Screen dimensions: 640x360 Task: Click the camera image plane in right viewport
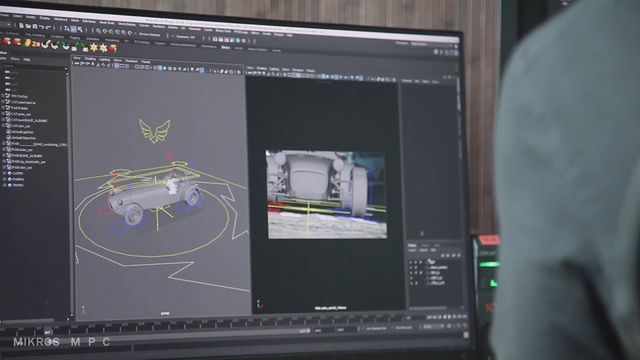pos(327,194)
